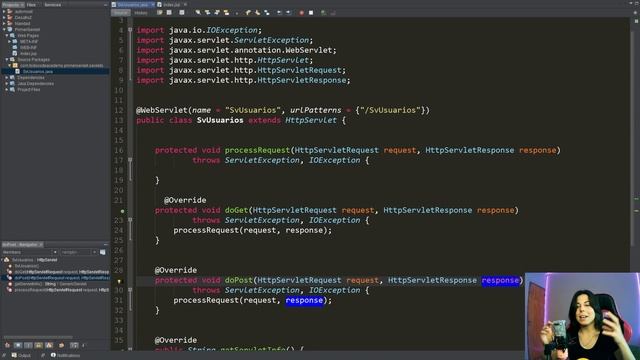
Task: Expand the Dependencies node
Action: point(7,77)
